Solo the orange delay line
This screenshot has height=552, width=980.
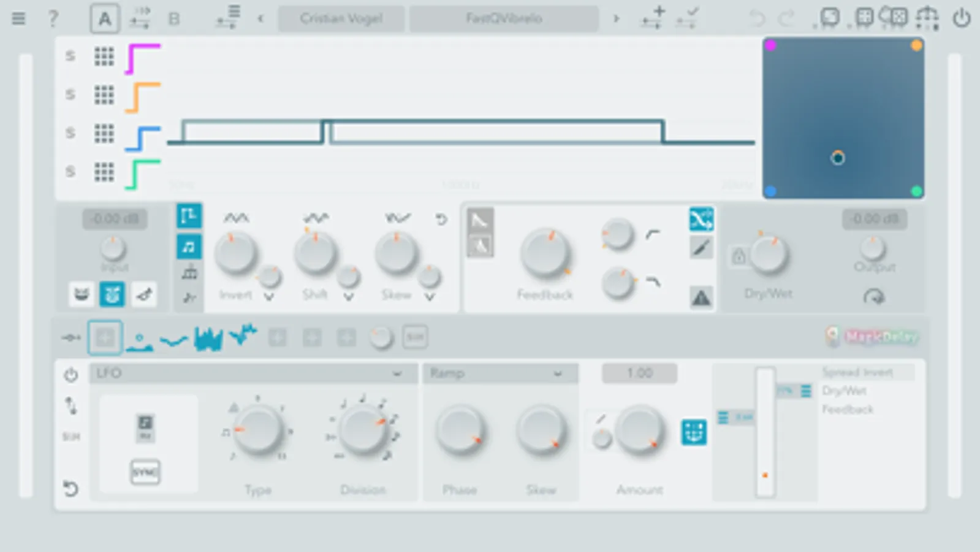(x=70, y=94)
